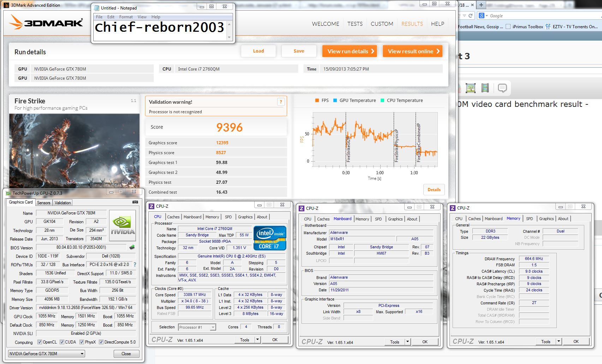Open CUSTOM section in 3DMark
The height and width of the screenshot is (364, 602).
[x=382, y=24]
